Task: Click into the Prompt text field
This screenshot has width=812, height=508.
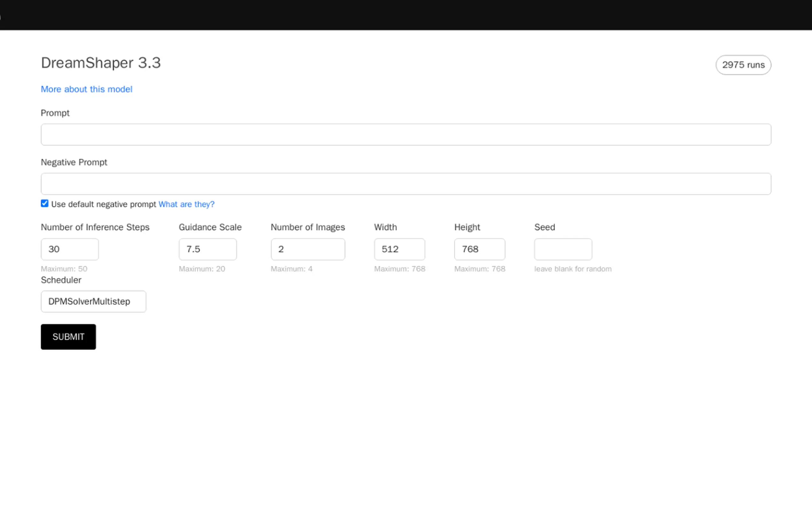Action: [405, 134]
